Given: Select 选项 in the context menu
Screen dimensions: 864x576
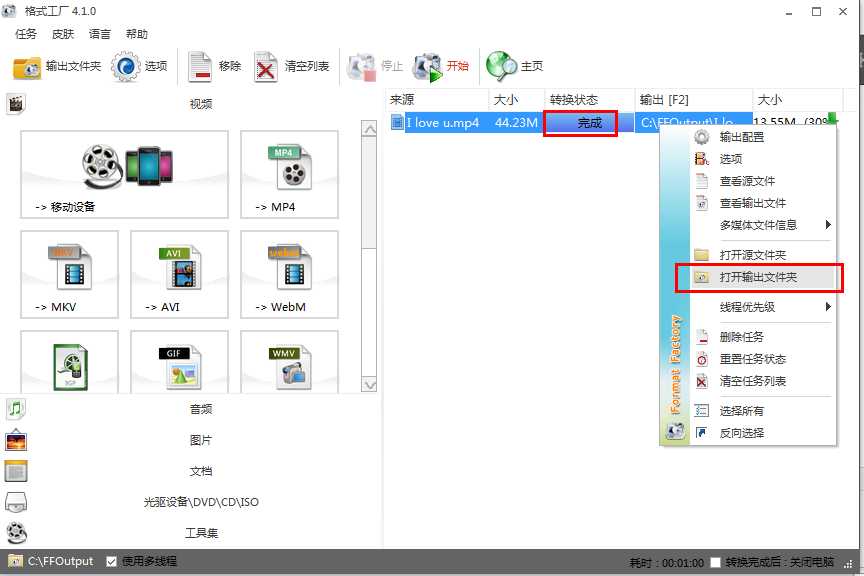Looking at the screenshot, I should click(763, 159).
